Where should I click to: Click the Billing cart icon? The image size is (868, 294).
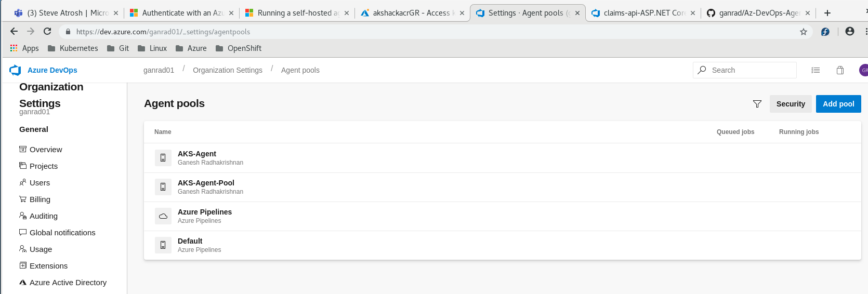[23, 199]
